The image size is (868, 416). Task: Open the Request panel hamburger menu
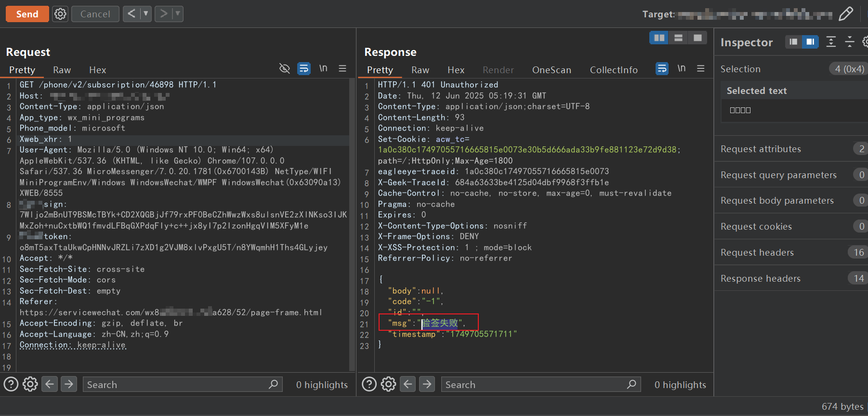[342, 68]
